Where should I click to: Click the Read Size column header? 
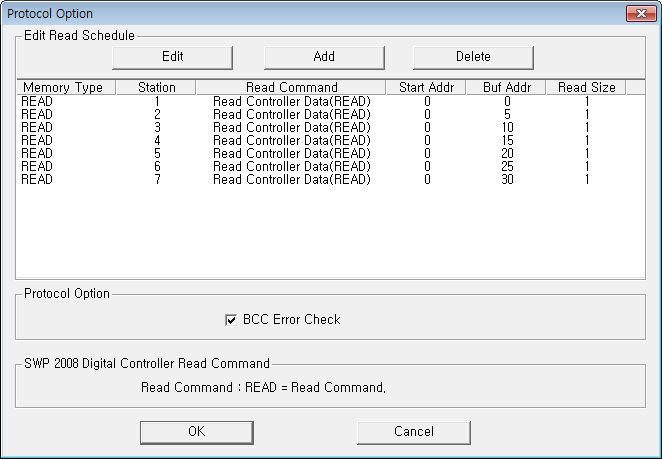pyautogui.click(x=586, y=88)
